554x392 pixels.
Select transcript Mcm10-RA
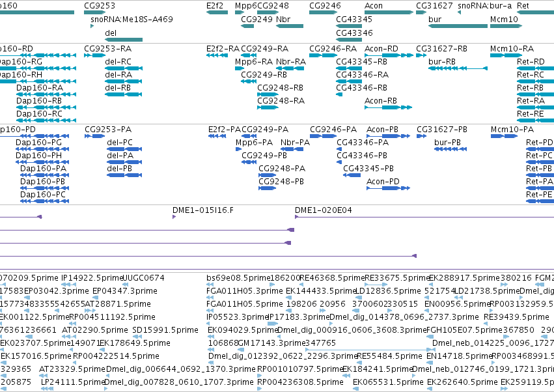[x=512, y=48]
